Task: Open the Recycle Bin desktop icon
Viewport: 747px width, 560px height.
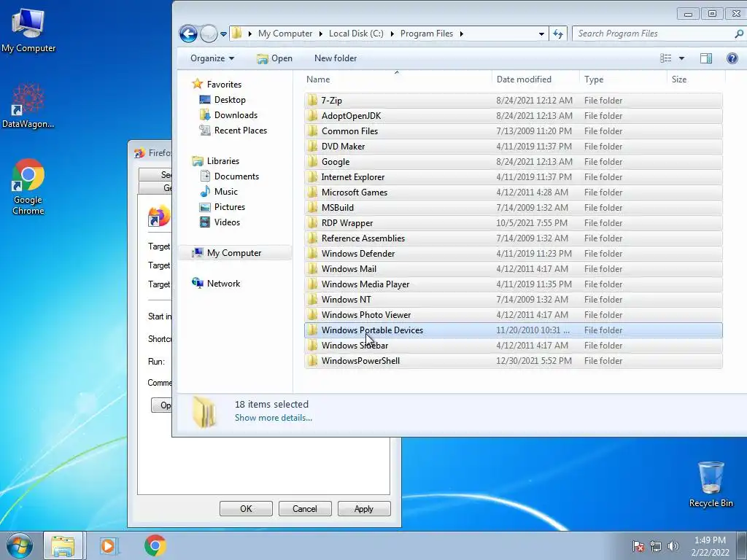Action: tap(711, 484)
